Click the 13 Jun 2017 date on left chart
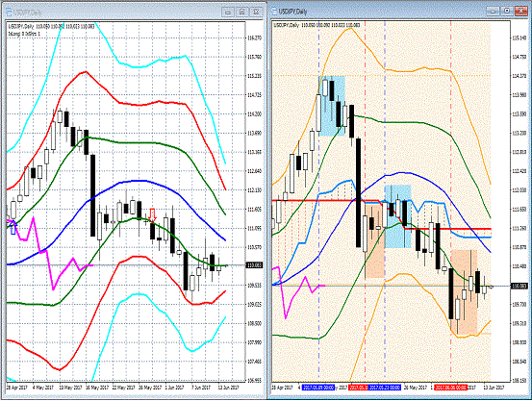The width and height of the screenshot is (532, 401). 228,388
